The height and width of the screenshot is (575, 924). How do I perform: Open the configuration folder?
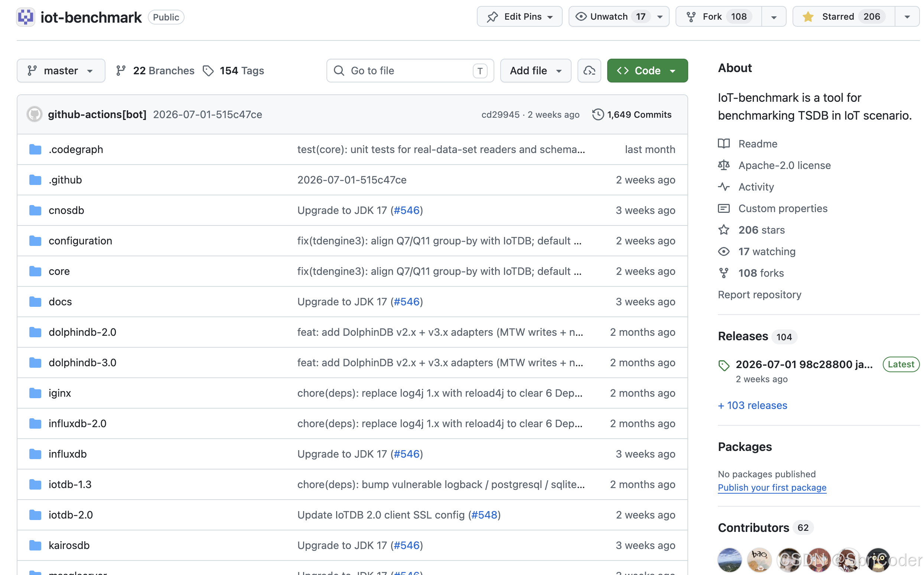[x=81, y=241]
